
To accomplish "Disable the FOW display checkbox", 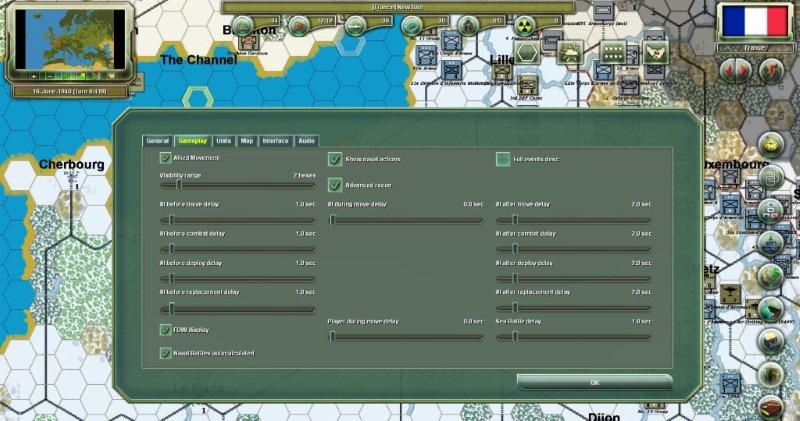I will [165, 330].
